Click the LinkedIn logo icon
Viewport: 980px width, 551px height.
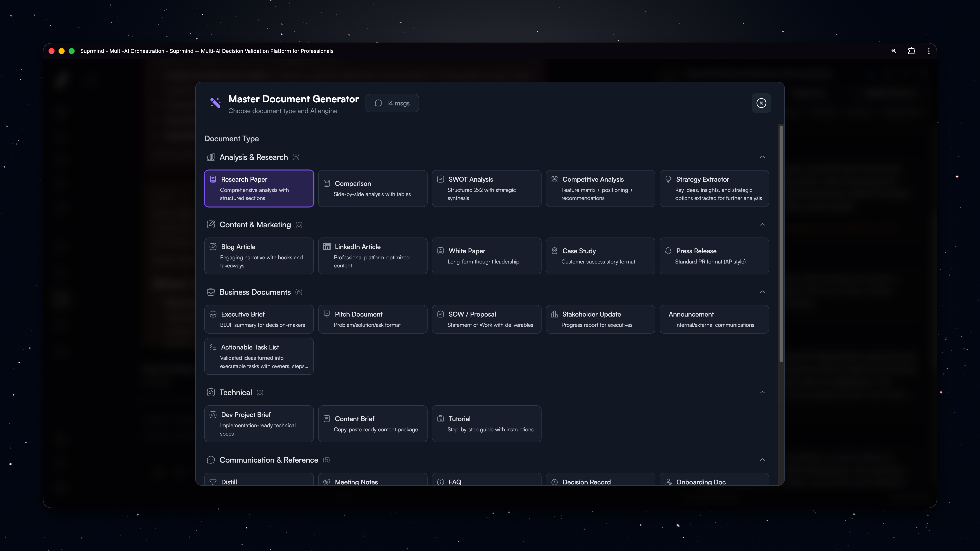tap(327, 247)
